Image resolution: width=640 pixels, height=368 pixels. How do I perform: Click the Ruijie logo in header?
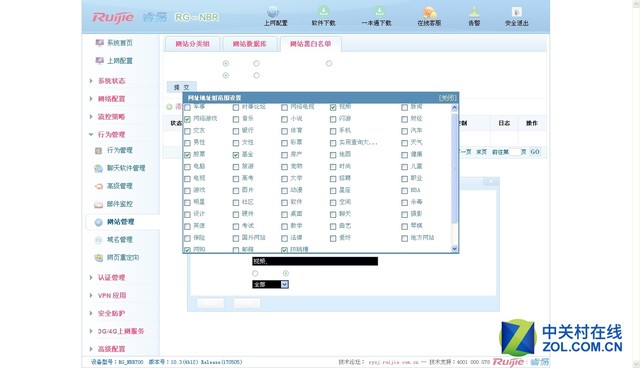[x=113, y=17]
